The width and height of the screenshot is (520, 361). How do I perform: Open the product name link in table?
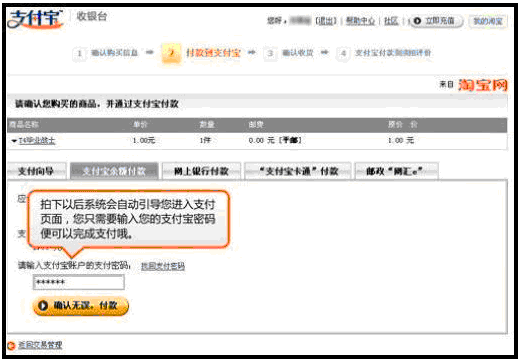click(37, 141)
